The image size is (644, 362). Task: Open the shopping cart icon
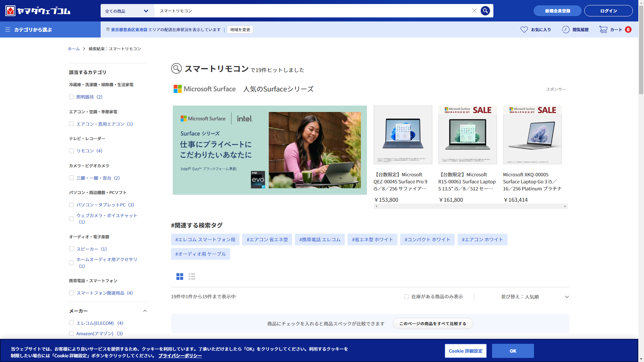pyautogui.click(x=603, y=29)
